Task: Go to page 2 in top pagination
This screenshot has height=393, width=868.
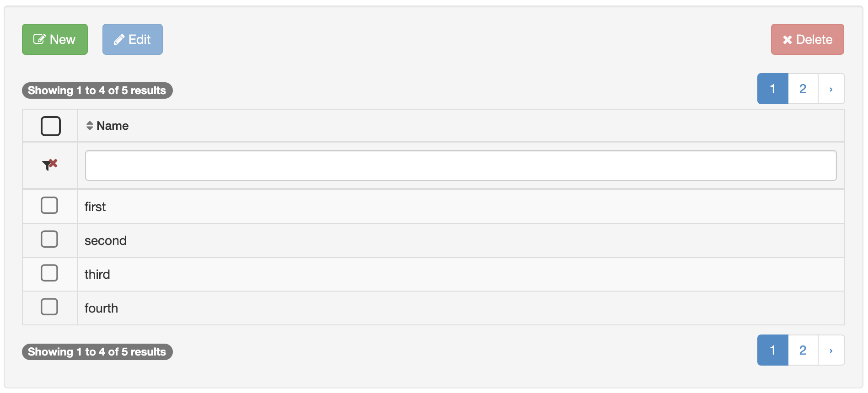Action: click(x=803, y=89)
